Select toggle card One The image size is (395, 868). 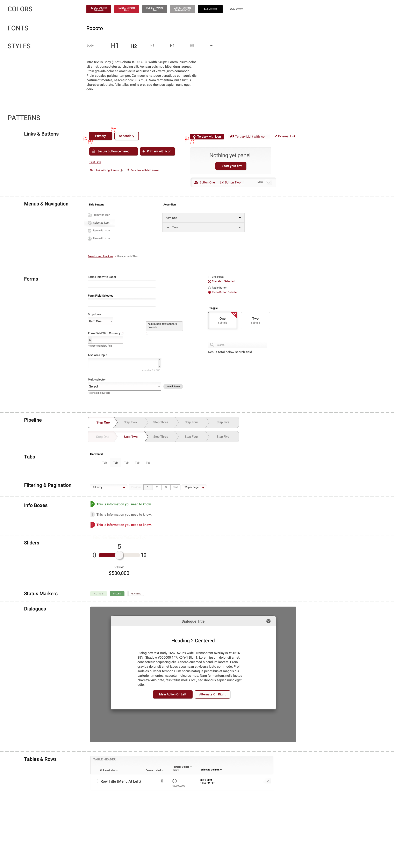coord(222,320)
